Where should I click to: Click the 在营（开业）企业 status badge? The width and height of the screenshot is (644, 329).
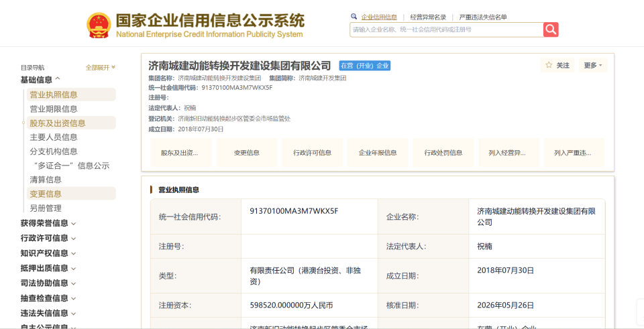point(365,66)
